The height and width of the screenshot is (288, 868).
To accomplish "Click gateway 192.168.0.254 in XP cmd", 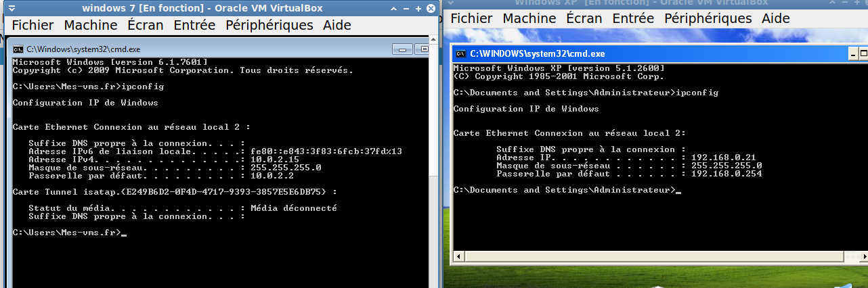I will click(x=726, y=174).
